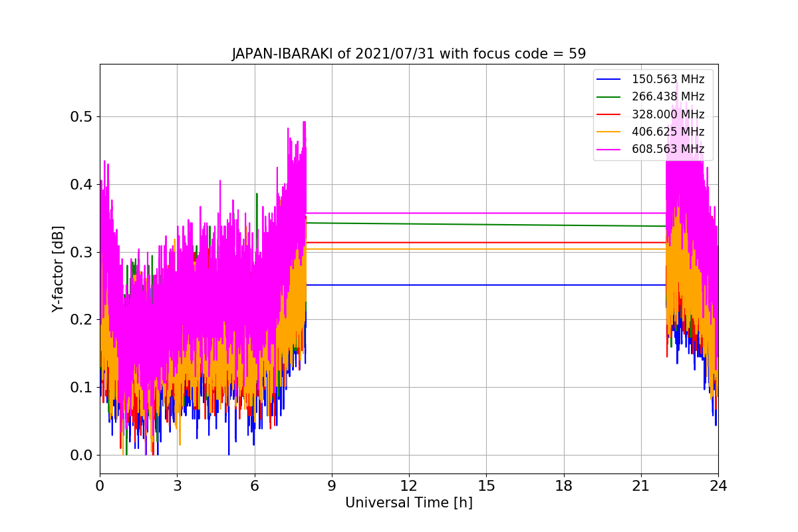The width and height of the screenshot is (798, 532).
Task: Click the blue line sample in legend
Action: pyautogui.click(x=610, y=80)
